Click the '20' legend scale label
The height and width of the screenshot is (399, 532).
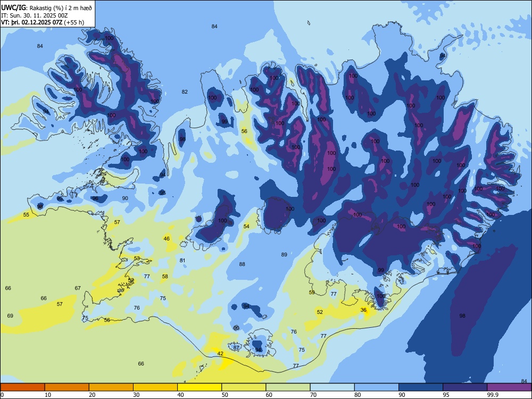(92, 395)
